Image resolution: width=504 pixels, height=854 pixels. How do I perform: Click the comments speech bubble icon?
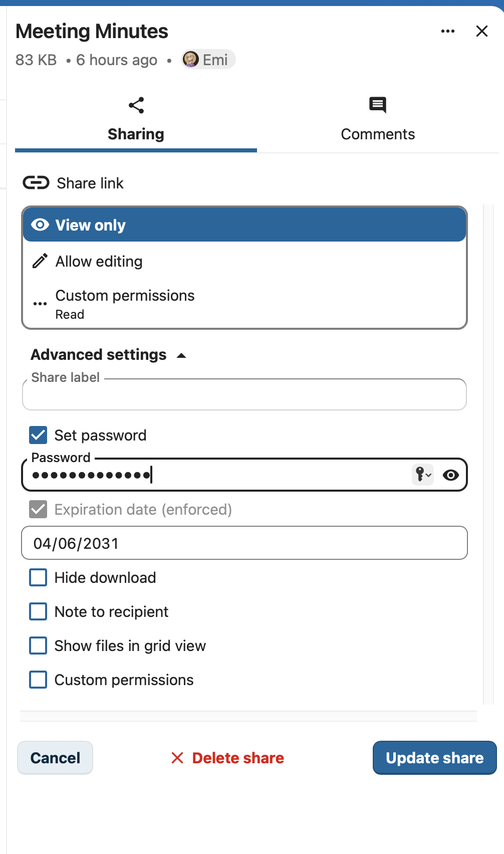tap(378, 105)
